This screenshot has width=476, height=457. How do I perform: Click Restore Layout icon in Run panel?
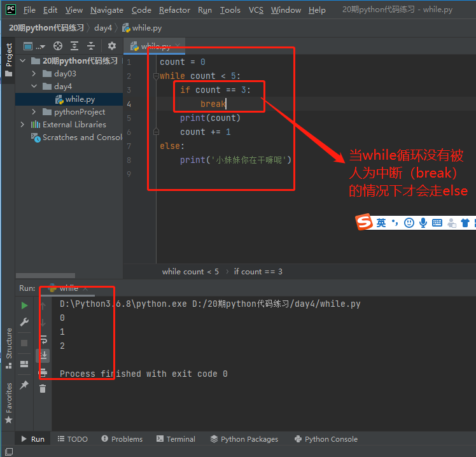[x=24, y=364]
